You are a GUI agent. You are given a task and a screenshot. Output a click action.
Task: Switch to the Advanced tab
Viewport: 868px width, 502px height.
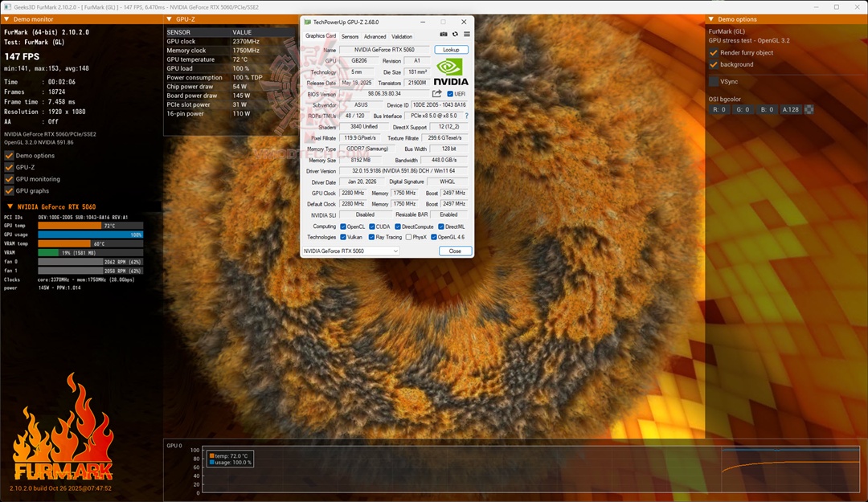click(x=375, y=36)
